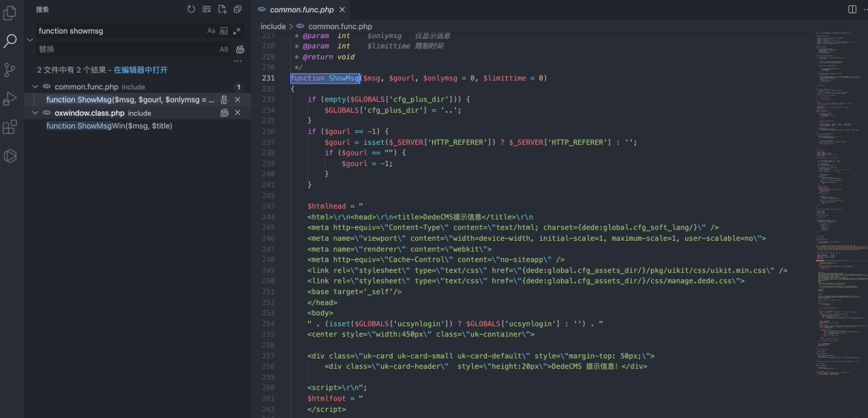Select the common.func.php editor tab
Viewport: 868px width, 418px height.
[x=301, y=10]
